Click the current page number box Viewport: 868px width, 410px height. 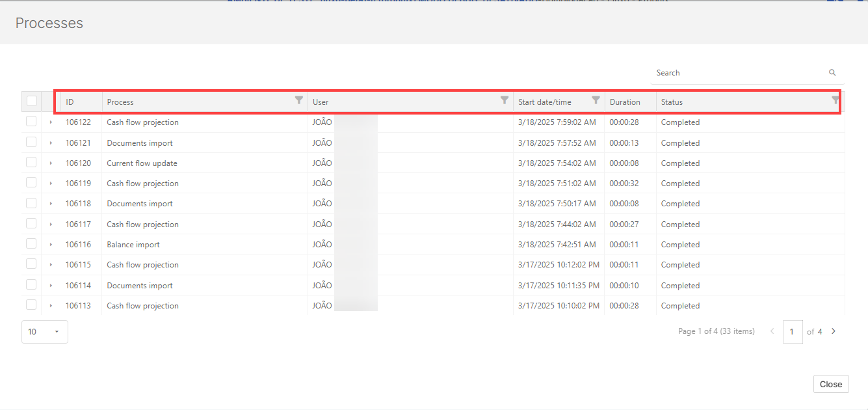coord(792,332)
